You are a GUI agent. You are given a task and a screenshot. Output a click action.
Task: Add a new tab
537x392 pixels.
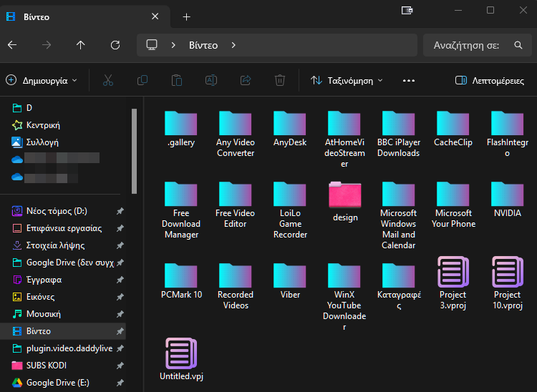click(187, 16)
